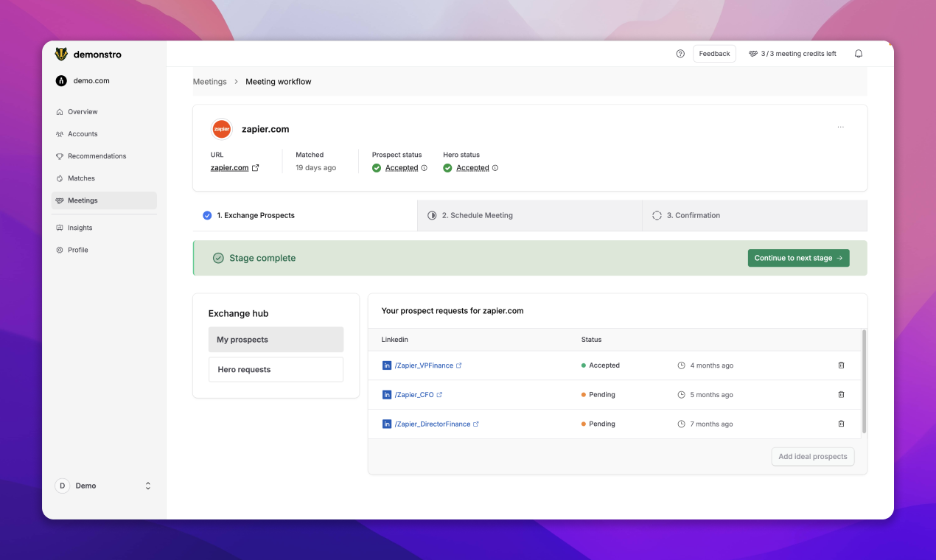Click the prospect requests table scrollbar
936x560 pixels.
click(864, 382)
